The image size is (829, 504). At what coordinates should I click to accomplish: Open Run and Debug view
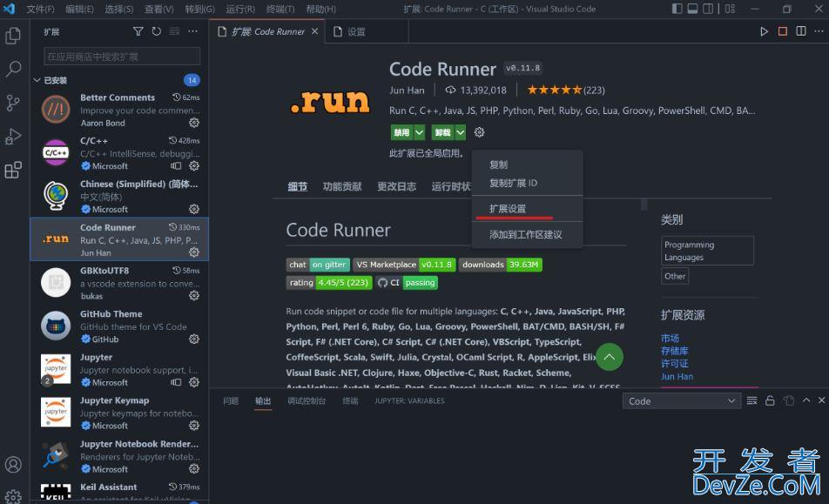[x=13, y=137]
